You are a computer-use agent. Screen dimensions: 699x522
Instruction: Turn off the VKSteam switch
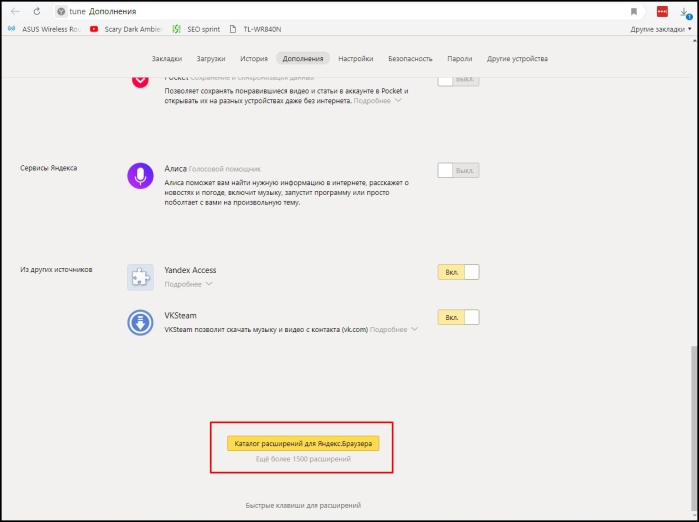point(458,317)
